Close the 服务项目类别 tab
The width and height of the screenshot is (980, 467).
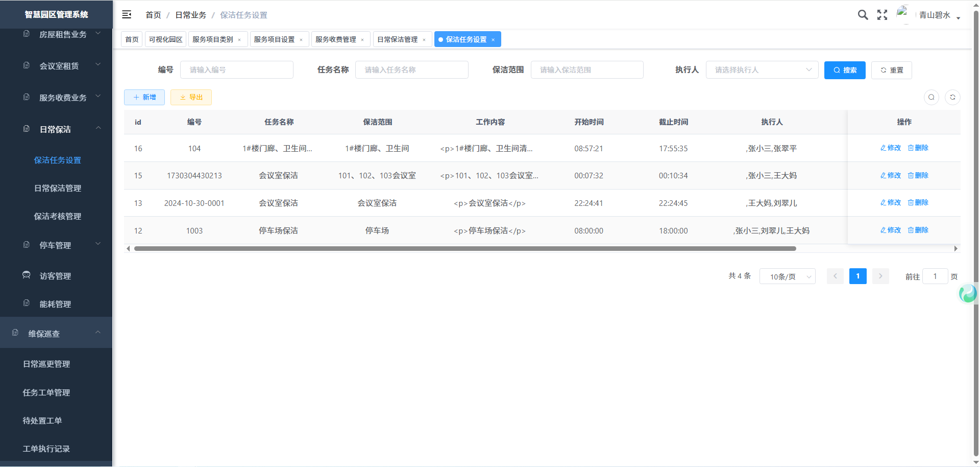point(239,40)
